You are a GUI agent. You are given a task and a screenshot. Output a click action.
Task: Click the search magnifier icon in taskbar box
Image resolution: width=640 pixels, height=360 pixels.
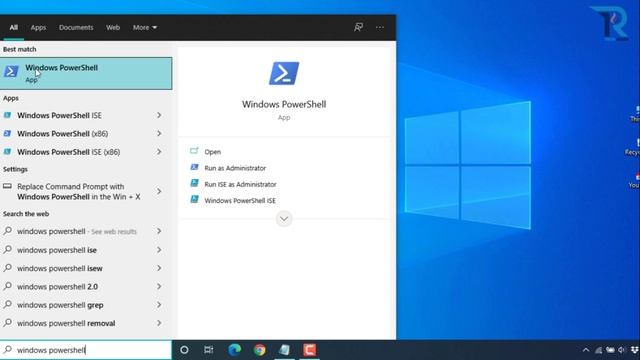(7, 350)
